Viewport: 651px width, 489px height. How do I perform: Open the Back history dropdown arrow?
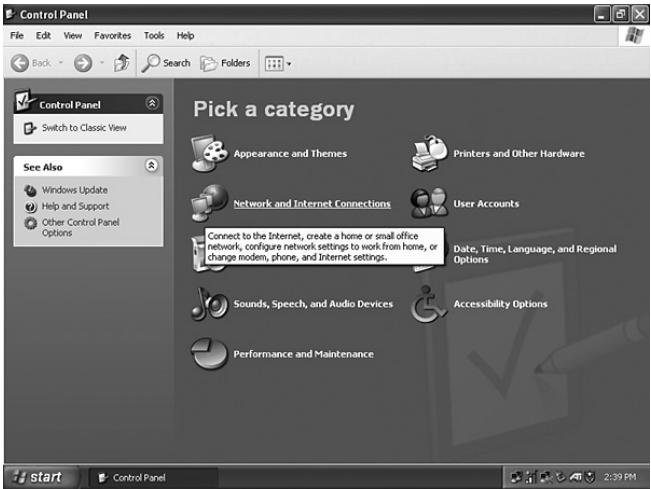pyautogui.click(x=61, y=63)
